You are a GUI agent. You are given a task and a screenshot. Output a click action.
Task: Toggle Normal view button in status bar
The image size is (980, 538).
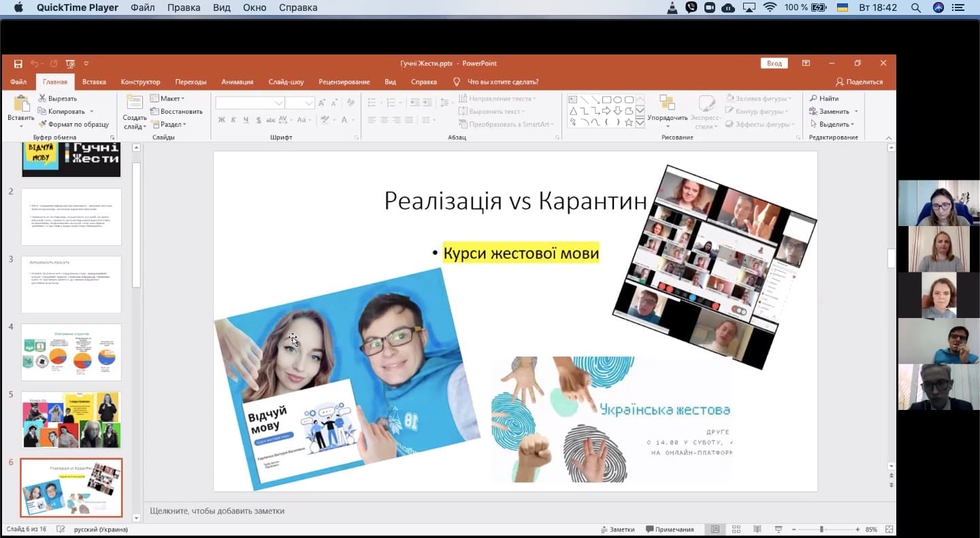pos(715,529)
